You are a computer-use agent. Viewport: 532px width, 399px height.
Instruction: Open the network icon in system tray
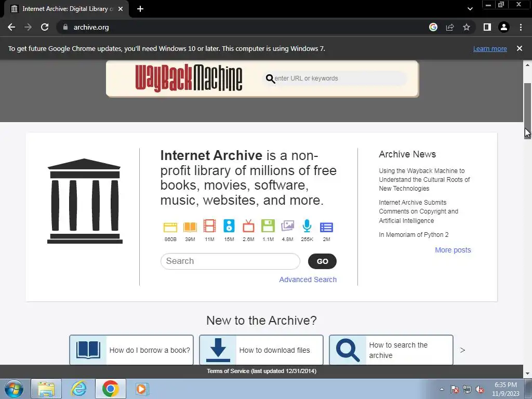(467, 390)
